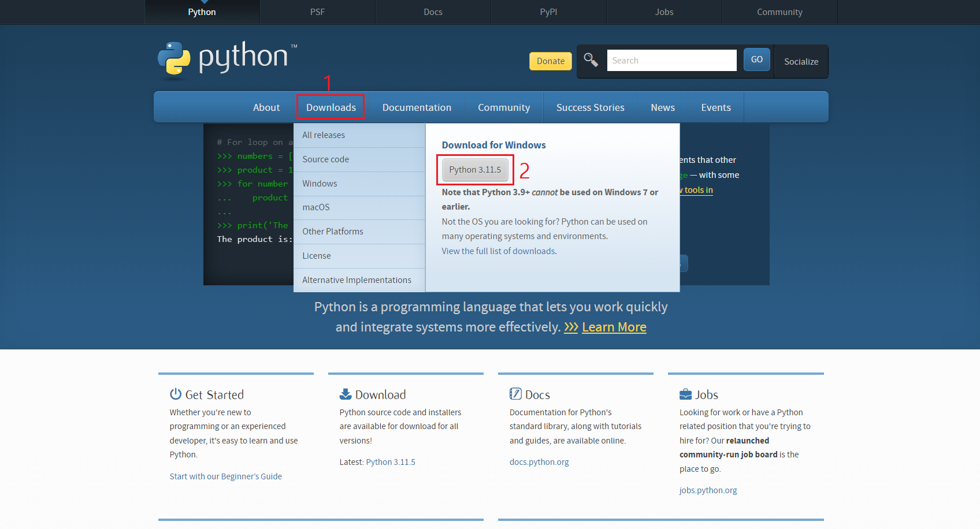
Task: Select Windows from Downloads submenu
Action: click(x=359, y=184)
